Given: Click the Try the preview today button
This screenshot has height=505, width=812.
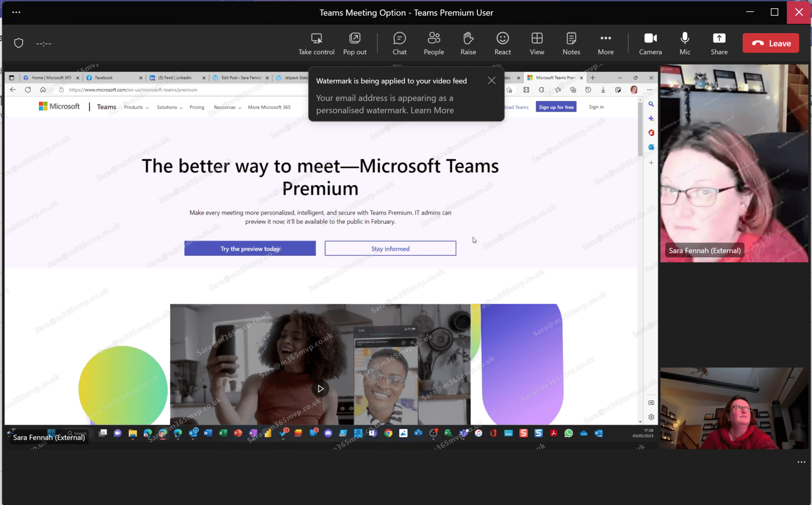Looking at the screenshot, I should pyautogui.click(x=250, y=249).
